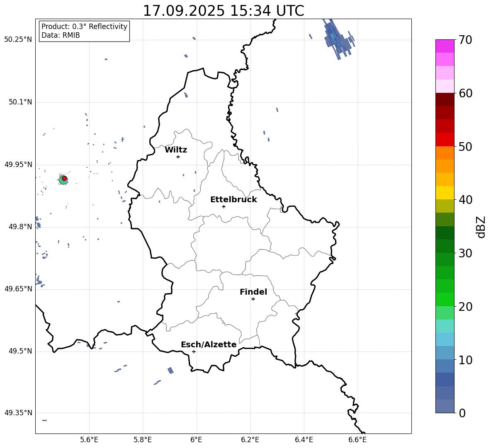Click the Ettelbruck station label
The width and height of the screenshot is (491, 448).
point(233,200)
